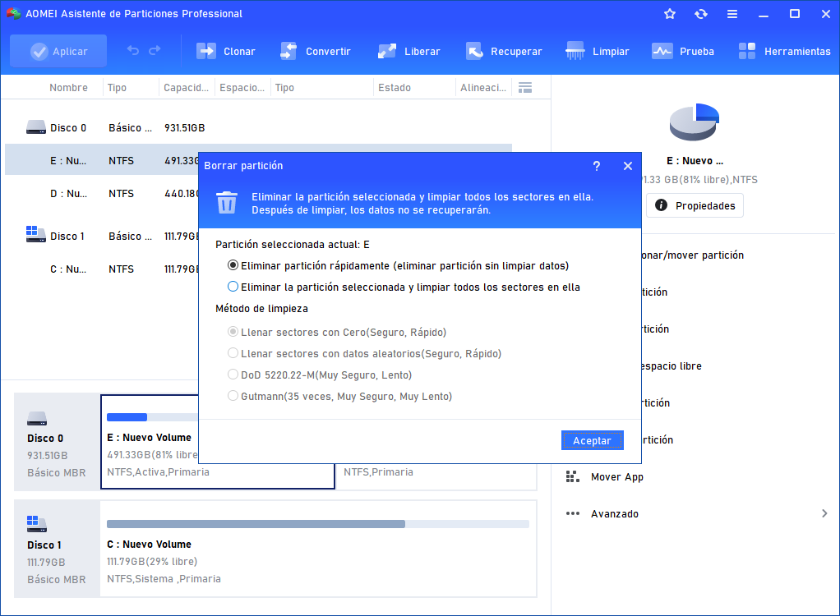Close the Borrar partición dialog
Screen dimensions: 840x616
click(628, 166)
